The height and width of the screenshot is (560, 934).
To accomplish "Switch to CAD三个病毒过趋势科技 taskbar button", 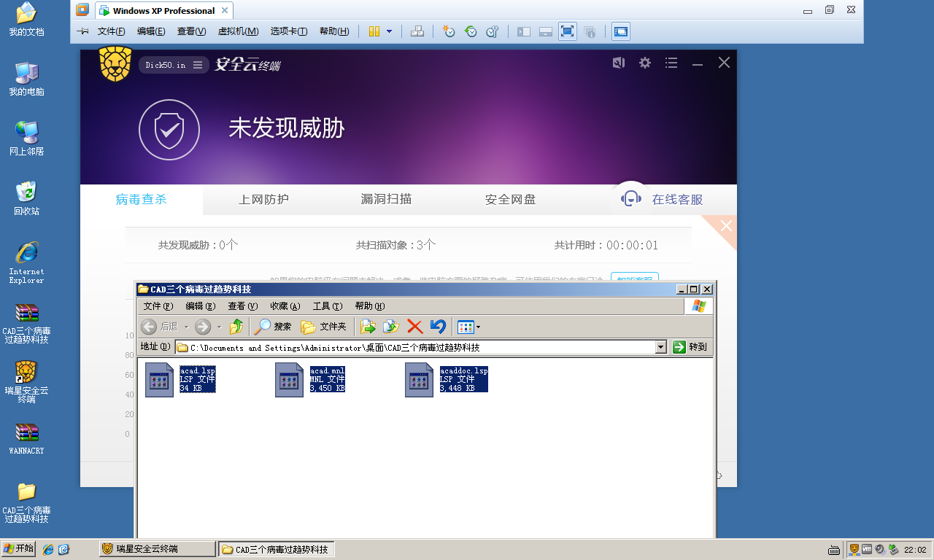I will point(277,549).
